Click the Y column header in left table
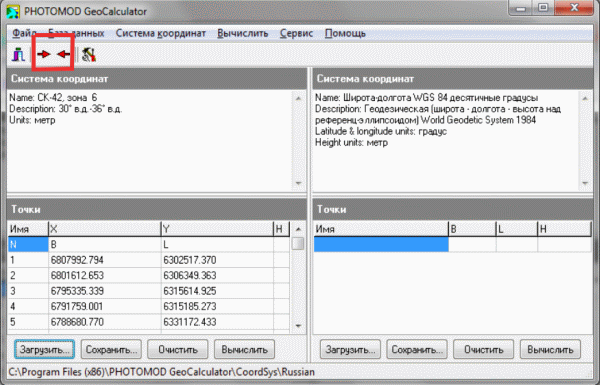 coord(217,229)
